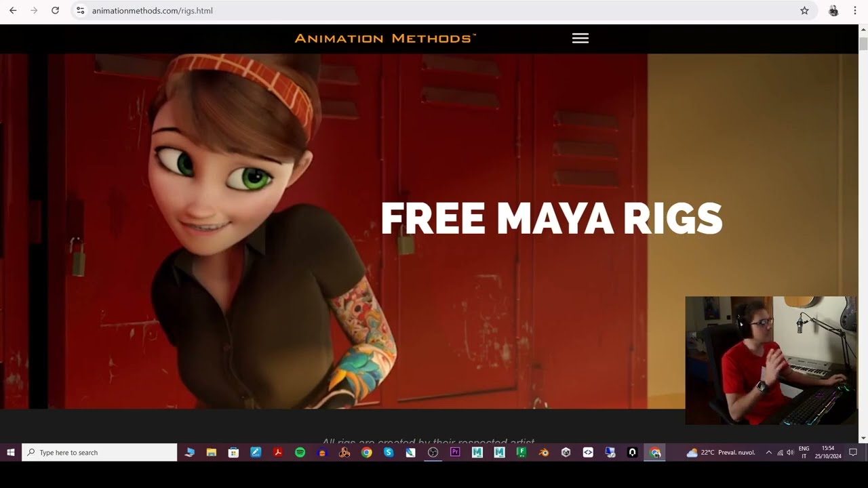
Task: Open the code brackets app in taskbar
Action: click(x=588, y=452)
